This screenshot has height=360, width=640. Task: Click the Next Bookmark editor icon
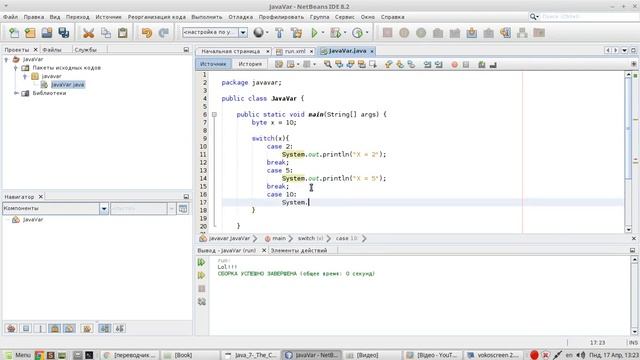coord(400,64)
